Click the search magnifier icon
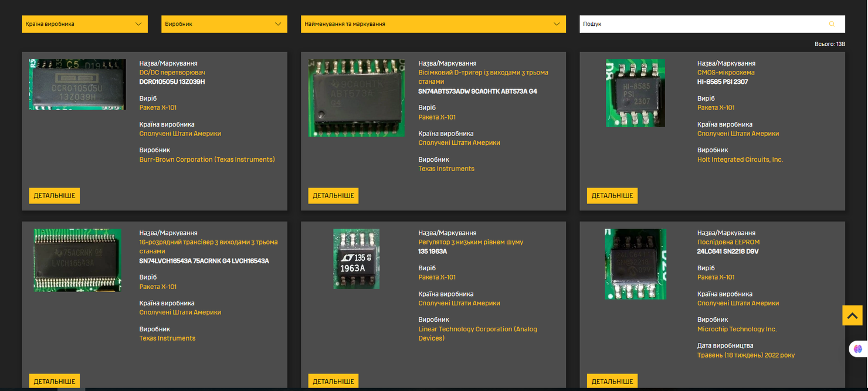The width and height of the screenshot is (868, 391). tap(832, 24)
